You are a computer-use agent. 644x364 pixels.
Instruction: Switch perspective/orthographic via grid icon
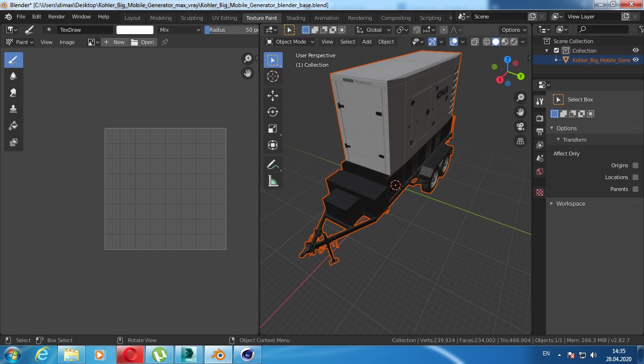[520, 141]
